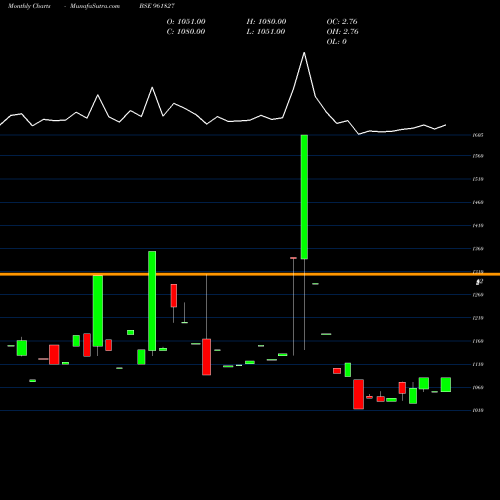Click the last green candle on the right
Viewport: 500px width, 500px height.
(x=446, y=385)
